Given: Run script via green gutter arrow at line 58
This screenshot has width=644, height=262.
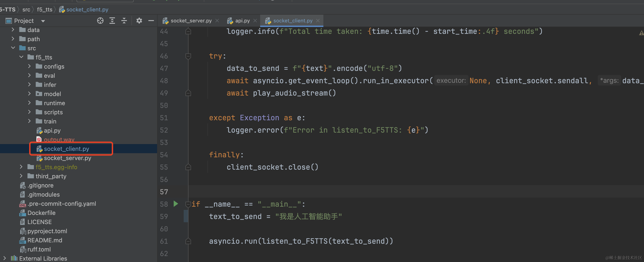Looking at the screenshot, I should (176, 204).
